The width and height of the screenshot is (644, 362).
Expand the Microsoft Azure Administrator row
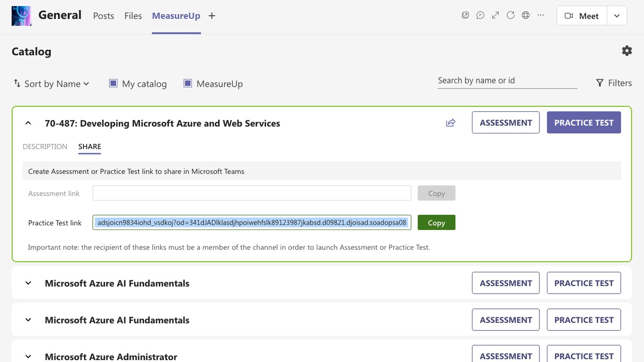tap(28, 356)
